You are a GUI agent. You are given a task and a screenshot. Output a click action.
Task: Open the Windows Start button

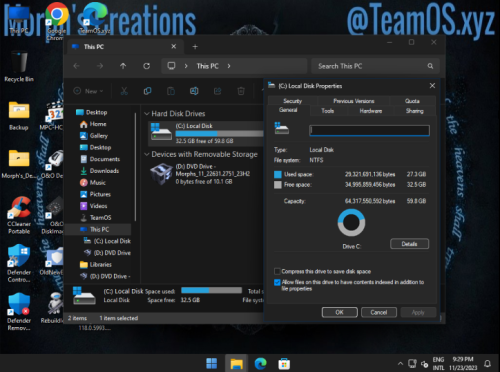(211, 363)
